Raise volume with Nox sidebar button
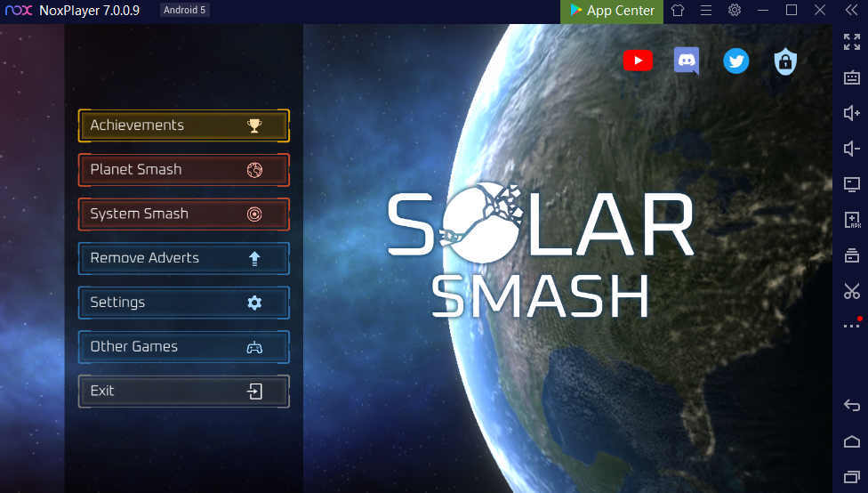The height and width of the screenshot is (493, 868). [x=851, y=113]
